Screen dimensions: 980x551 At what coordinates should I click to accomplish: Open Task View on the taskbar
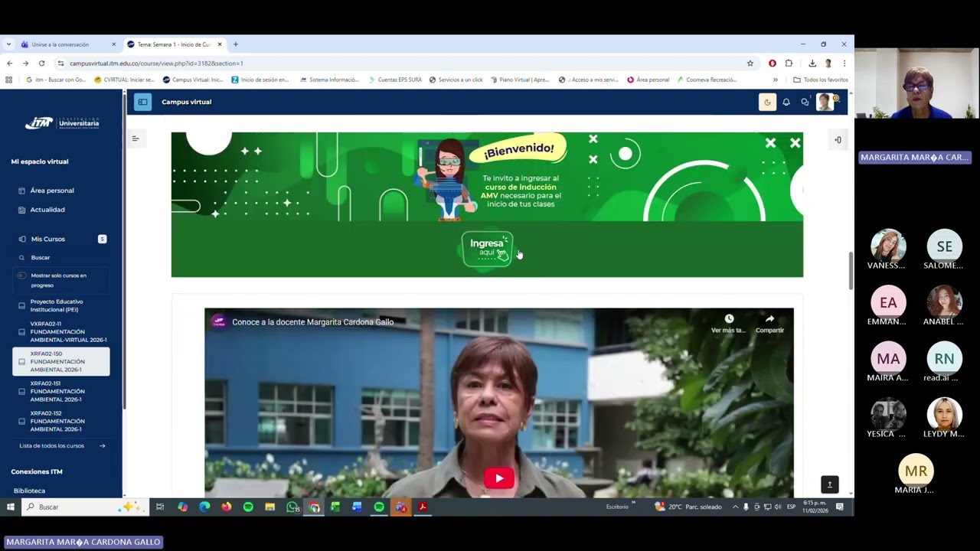coord(160,507)
